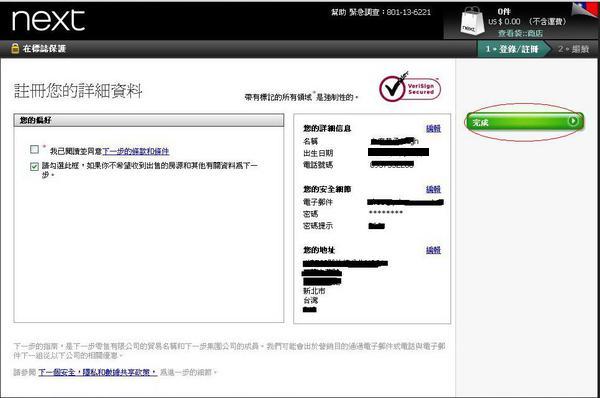Click the 電子郵件 label
This screenshot has height=398, width=600.
tap(318, 202)
